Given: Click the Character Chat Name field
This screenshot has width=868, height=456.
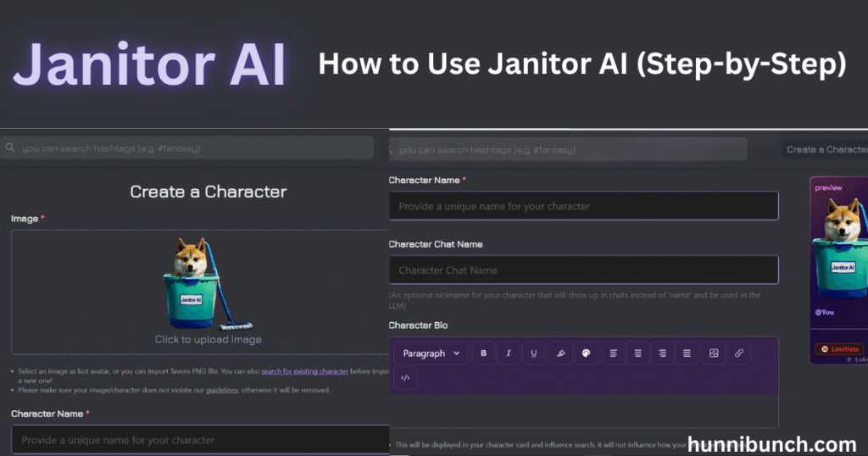Looking at the screenshot, I should (584, 270).
